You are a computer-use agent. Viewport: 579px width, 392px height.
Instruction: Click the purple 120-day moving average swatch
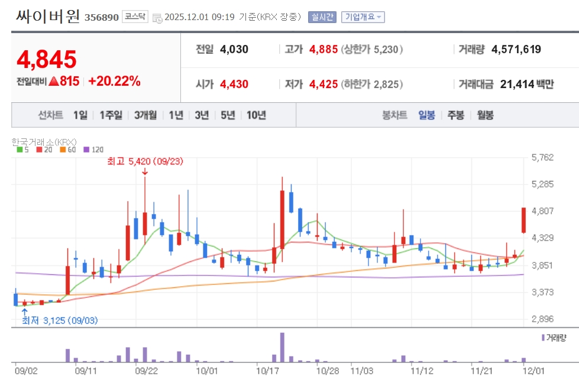click(86, 150)
